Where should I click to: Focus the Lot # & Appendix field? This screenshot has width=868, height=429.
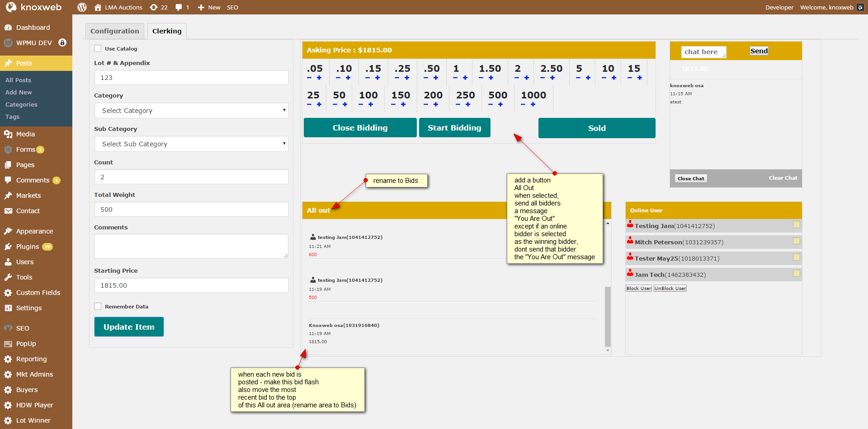tap(192, 78)
